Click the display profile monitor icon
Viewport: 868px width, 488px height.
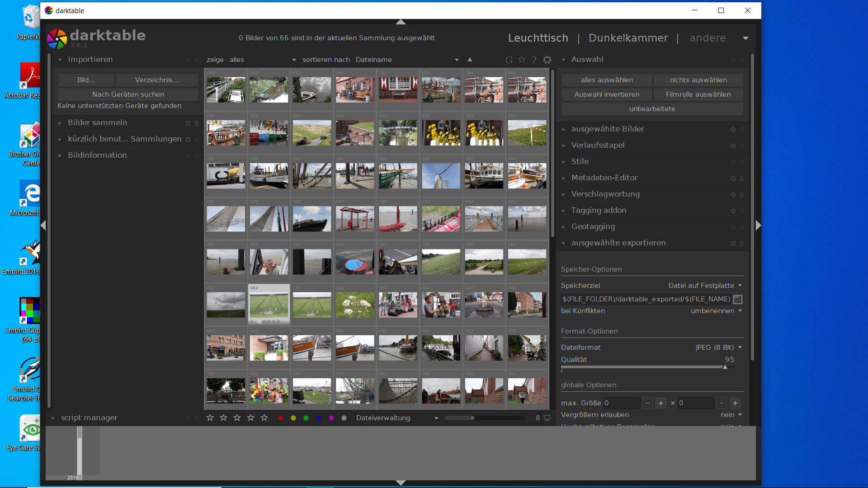(x=547, y=418)
